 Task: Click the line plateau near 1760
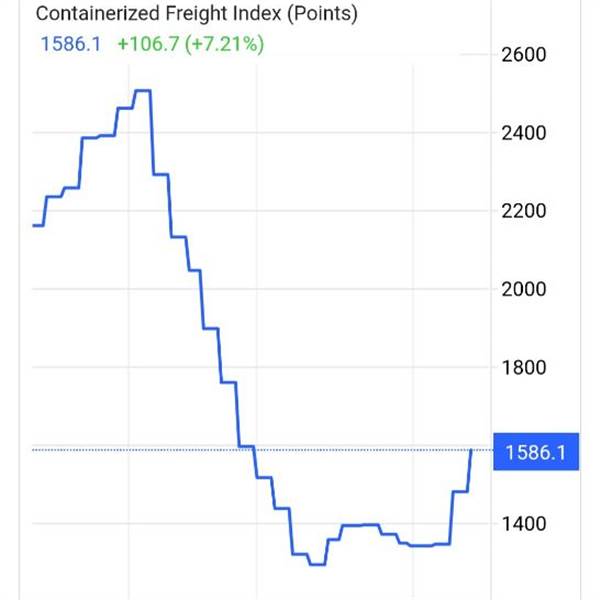tap(228, 382)
